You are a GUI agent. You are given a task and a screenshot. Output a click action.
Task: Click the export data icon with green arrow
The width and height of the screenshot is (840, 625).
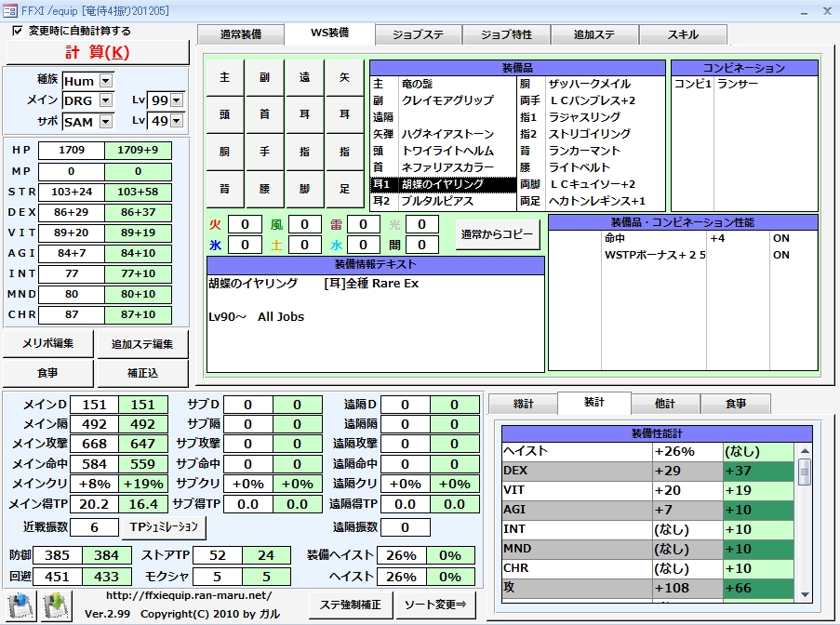[x=56, y=605]
